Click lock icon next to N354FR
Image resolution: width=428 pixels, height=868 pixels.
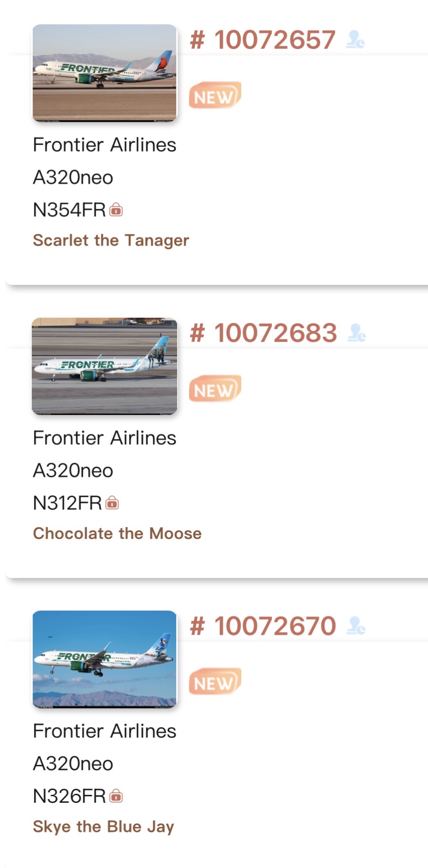(116, 210)
